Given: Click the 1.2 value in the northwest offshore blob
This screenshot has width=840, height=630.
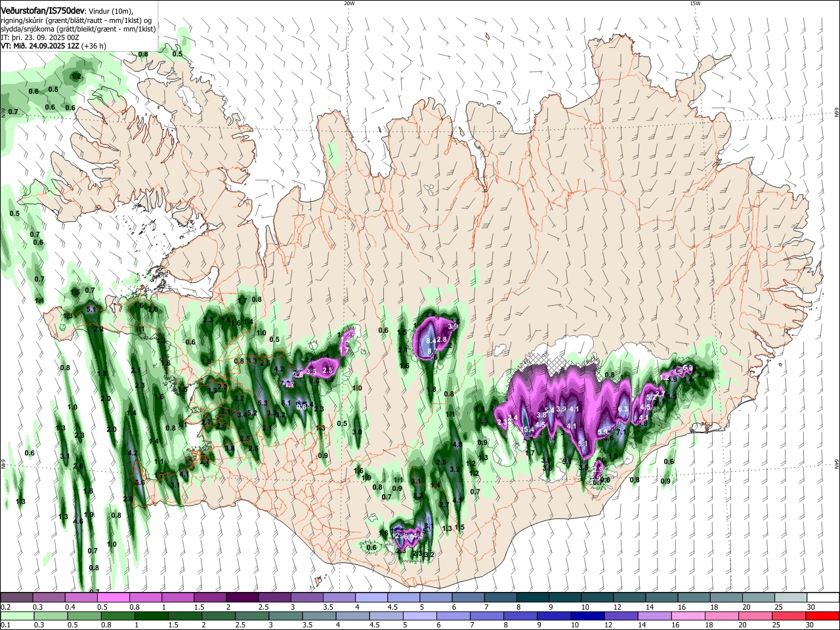Looking at the screenshot, I should click(76, 77).
